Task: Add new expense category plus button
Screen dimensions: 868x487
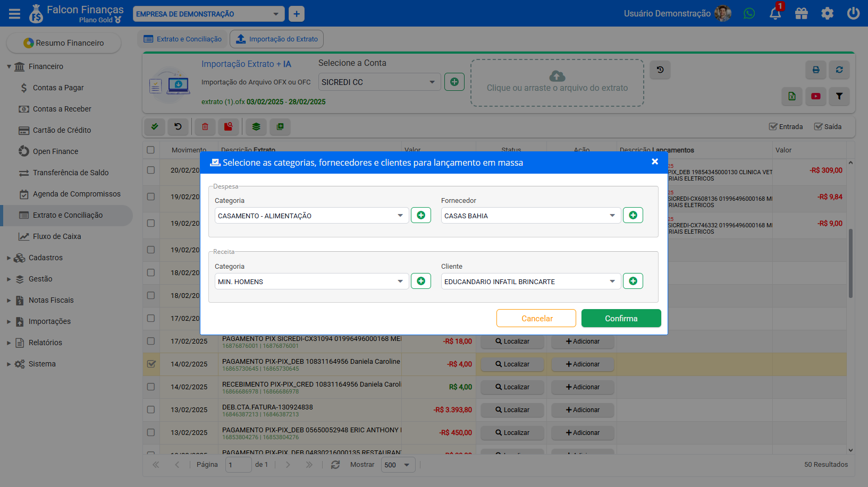Action: tap(421, 215)
